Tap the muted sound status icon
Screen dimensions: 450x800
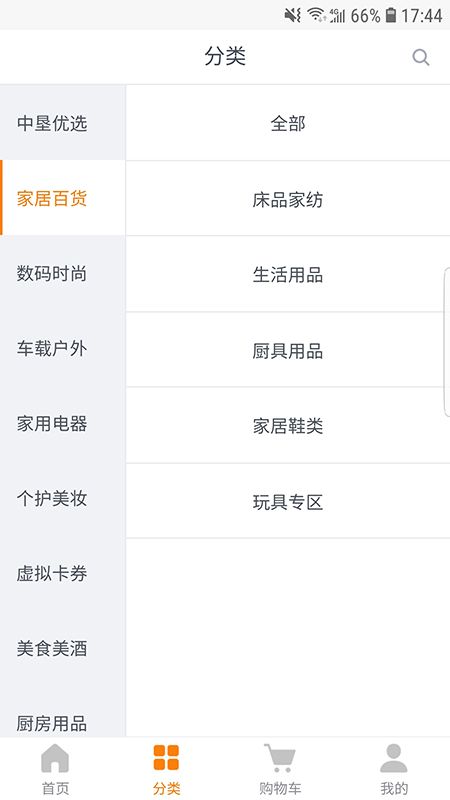coord(293,15)
